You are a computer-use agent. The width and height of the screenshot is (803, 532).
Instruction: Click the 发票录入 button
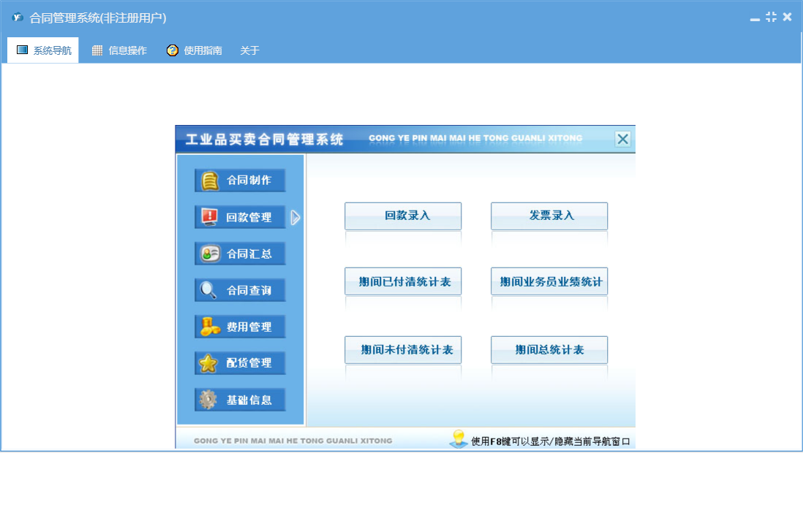[x=549, y=216]
